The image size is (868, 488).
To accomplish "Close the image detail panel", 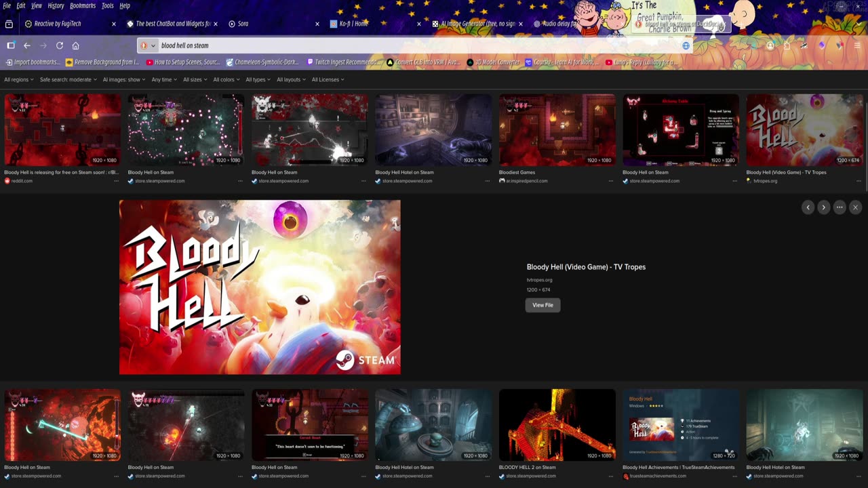I will click(855, 207).
